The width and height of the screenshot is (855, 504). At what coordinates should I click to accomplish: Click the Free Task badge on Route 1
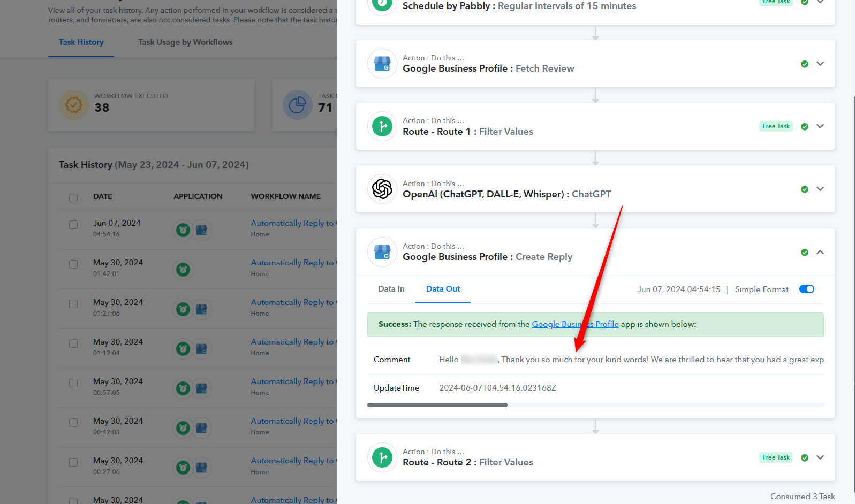tap(776, 126)
